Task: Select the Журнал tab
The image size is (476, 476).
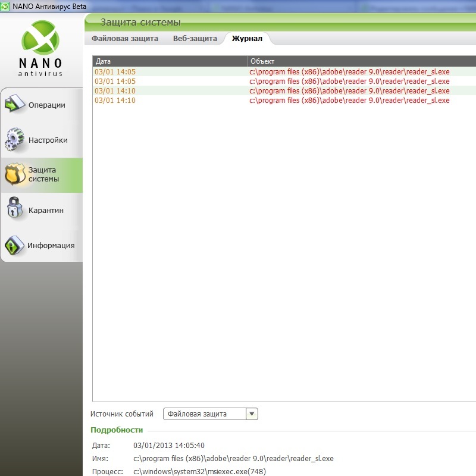Action: click(247, 39)
